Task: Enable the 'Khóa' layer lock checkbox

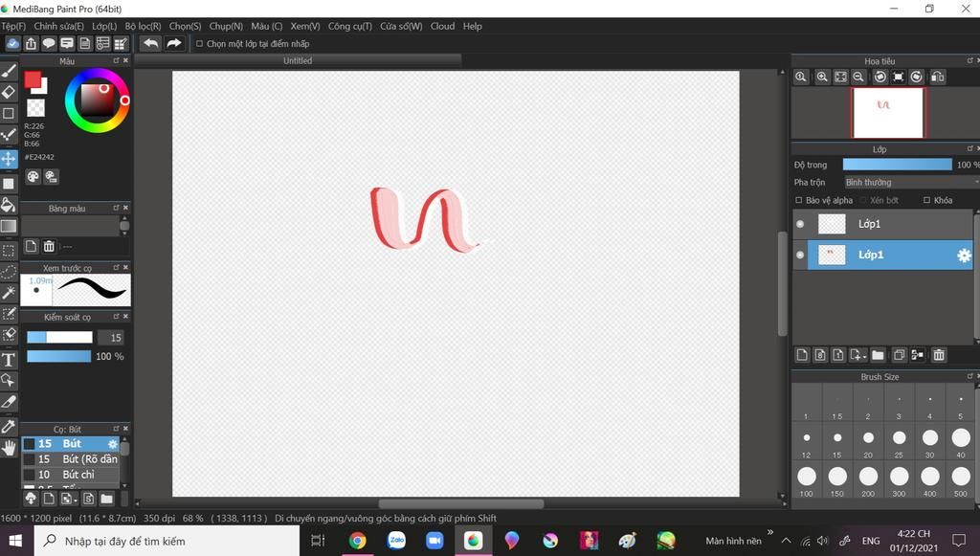Action: click(x=926, y=201)
